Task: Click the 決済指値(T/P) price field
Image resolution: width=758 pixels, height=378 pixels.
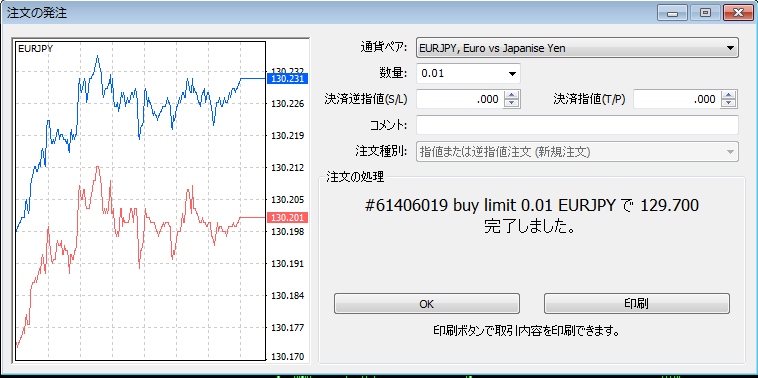Action: point(677,99)
